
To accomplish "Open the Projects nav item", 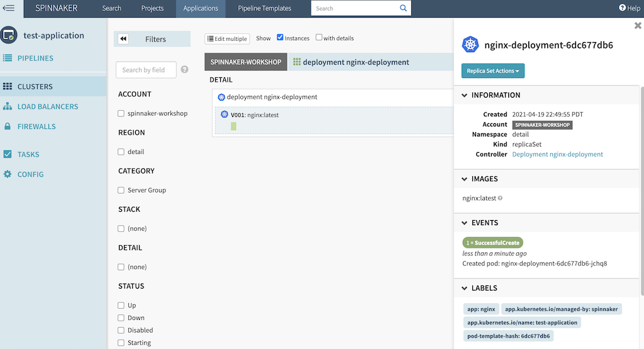I will click(x=152, y=8).
